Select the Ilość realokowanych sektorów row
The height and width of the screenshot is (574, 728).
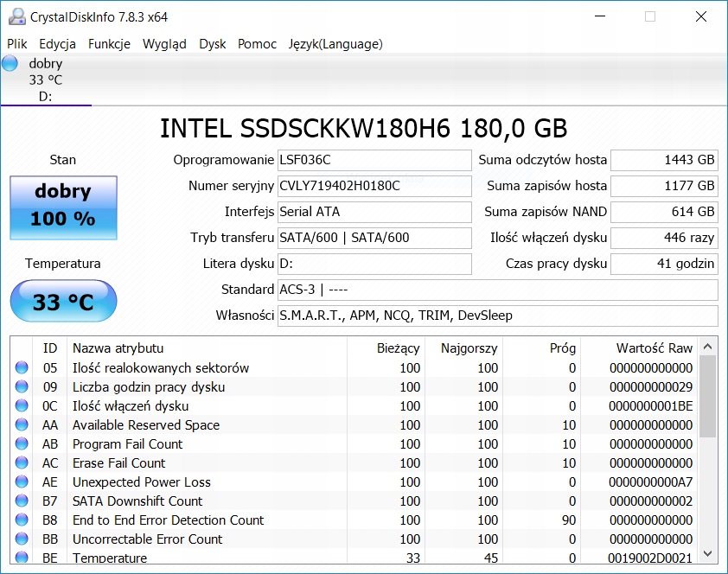click(x=354, y=367)
